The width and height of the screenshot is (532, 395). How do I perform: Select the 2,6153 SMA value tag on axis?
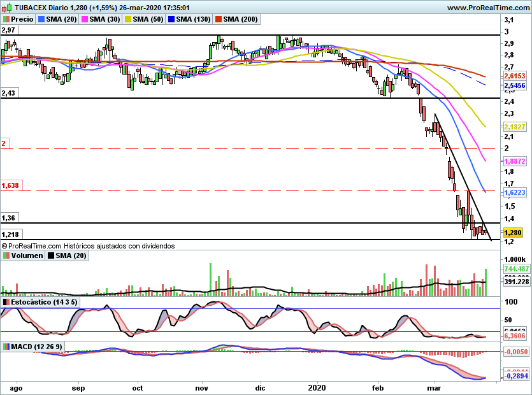pos(514,75)
